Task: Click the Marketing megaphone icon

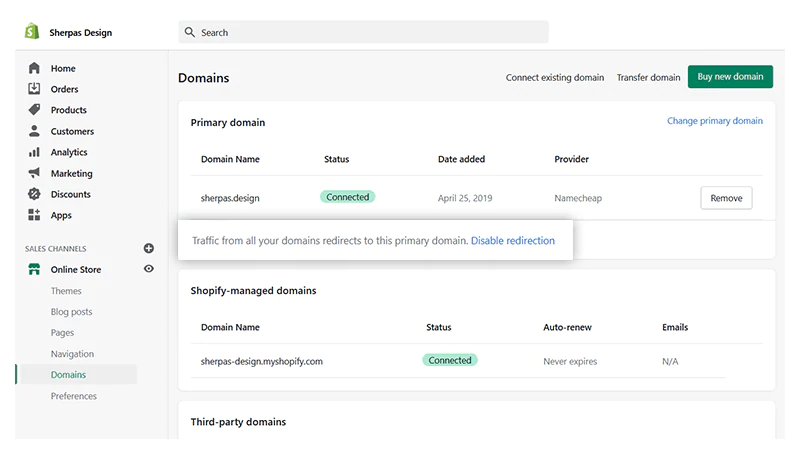Action: [x=34, y=173]
